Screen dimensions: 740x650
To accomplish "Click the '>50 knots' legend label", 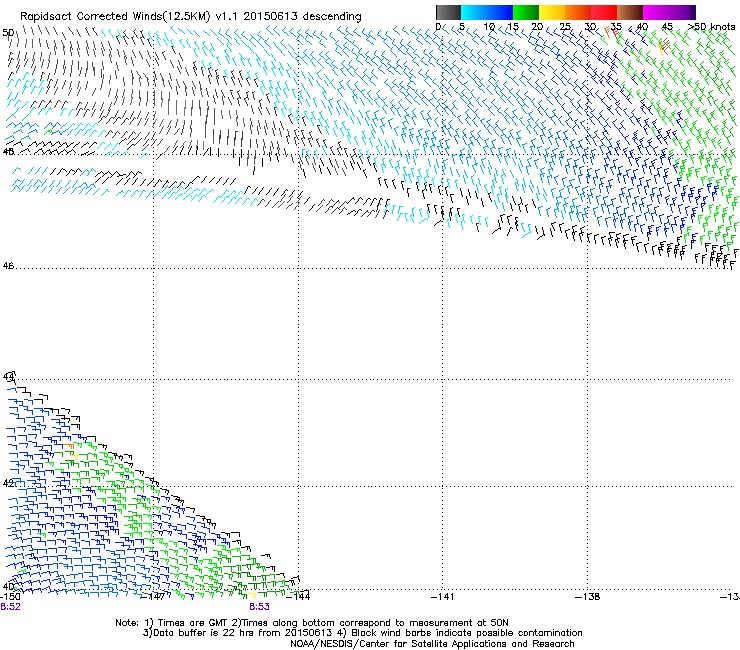I will coord(711,26).
